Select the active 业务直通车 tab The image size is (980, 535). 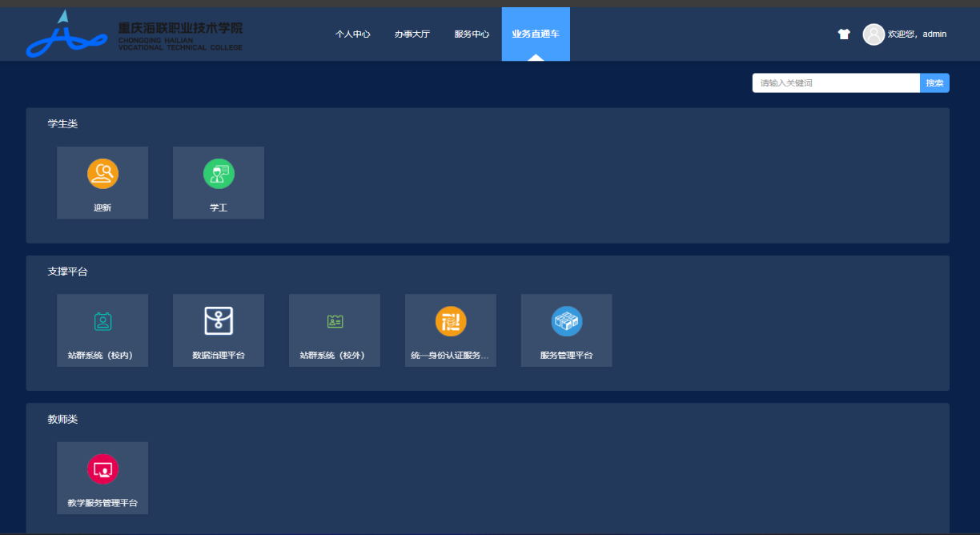pos(536,34)
